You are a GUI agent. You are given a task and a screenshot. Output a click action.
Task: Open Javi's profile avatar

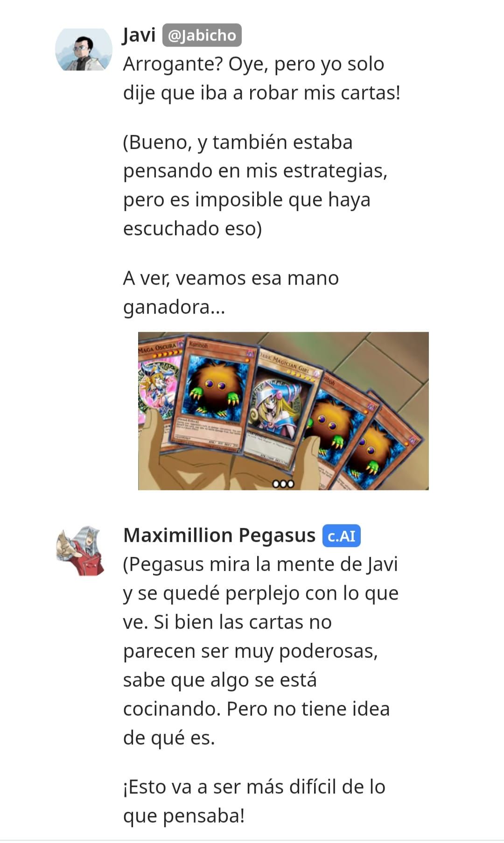pyautogui.click(x=84, y=49)
